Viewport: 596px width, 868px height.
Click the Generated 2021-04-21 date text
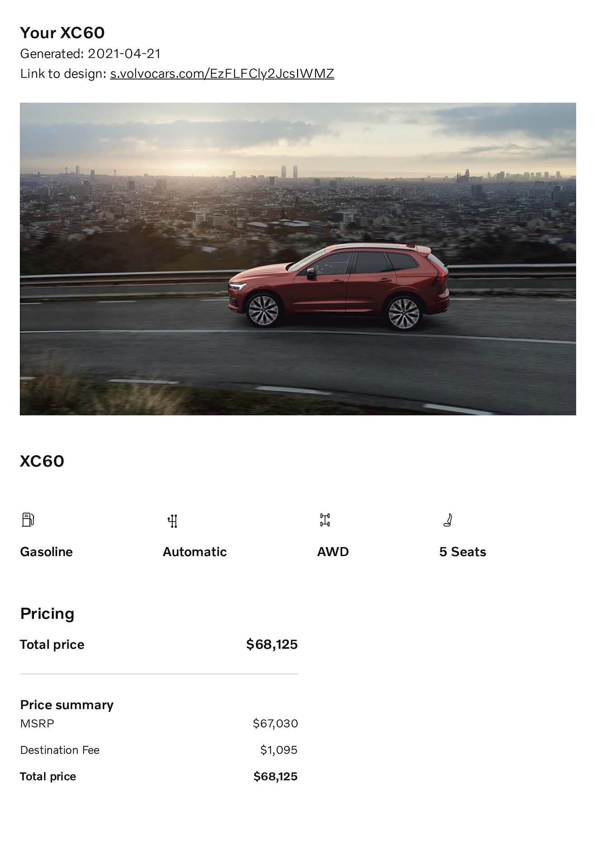90,54
